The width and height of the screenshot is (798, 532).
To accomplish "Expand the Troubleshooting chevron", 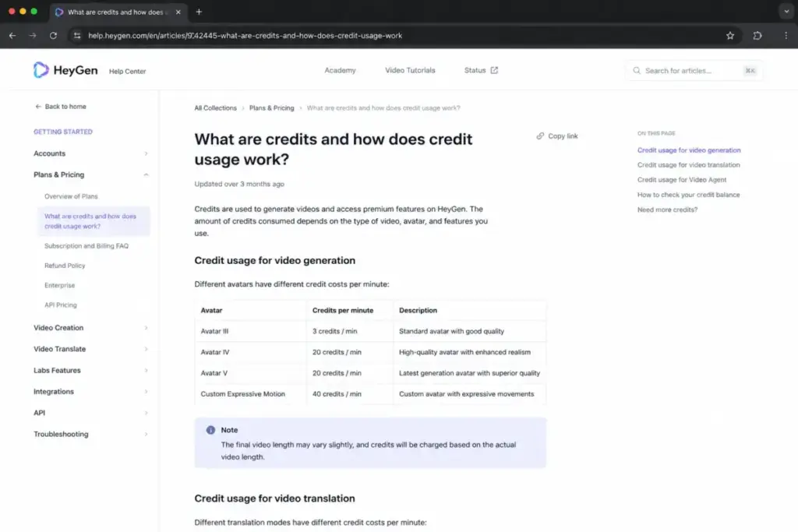I will pyautogui.click(x=146, y=435).
